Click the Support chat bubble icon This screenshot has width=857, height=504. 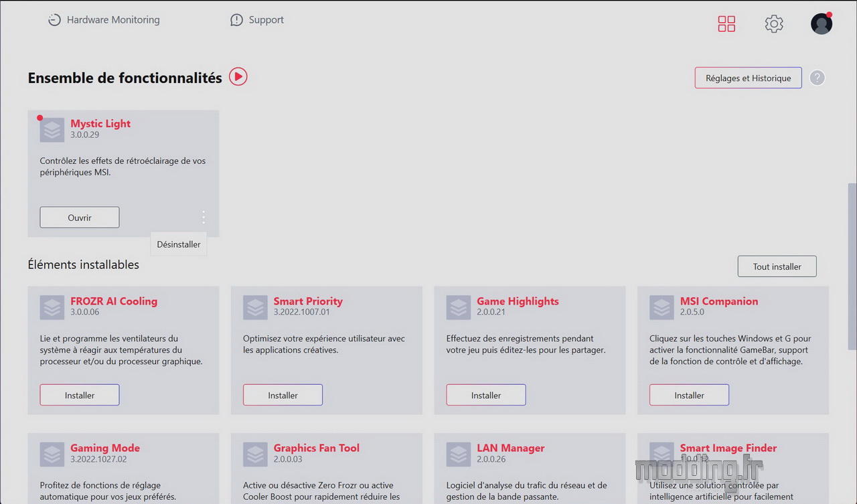[x=236, y=20]
